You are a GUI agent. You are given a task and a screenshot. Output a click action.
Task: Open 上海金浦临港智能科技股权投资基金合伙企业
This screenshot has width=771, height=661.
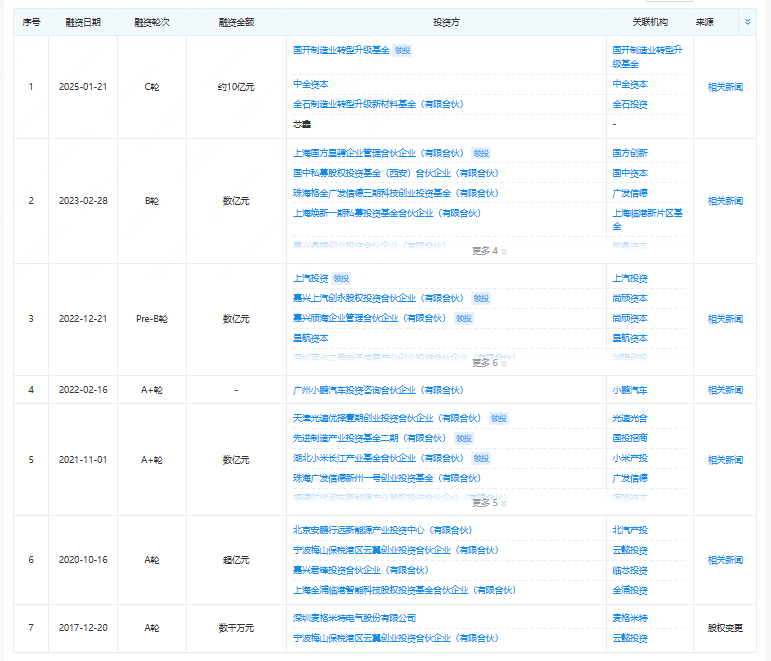pos(404,590)
